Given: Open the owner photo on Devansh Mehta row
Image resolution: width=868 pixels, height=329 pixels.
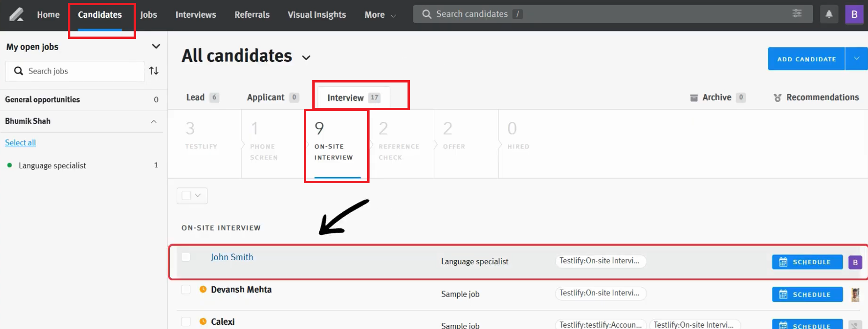Looking at the screenshot, I should [855, 294].
